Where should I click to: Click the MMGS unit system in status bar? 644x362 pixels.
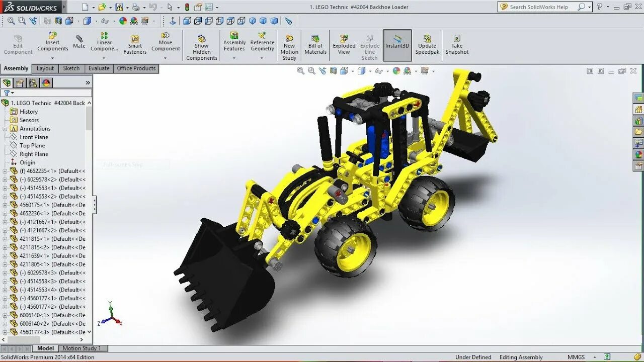[576, 357]
